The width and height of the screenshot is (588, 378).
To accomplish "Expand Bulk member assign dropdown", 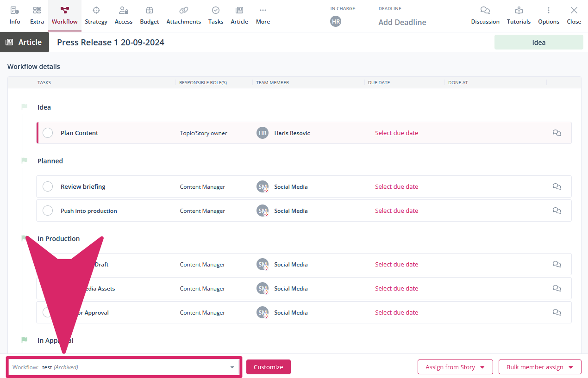I will [540, 367].
